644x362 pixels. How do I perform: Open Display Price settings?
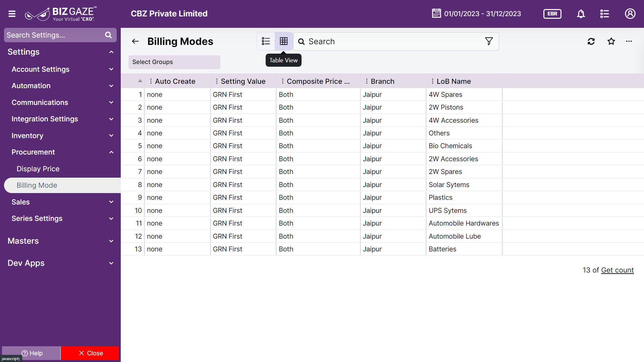coord(38,169)
